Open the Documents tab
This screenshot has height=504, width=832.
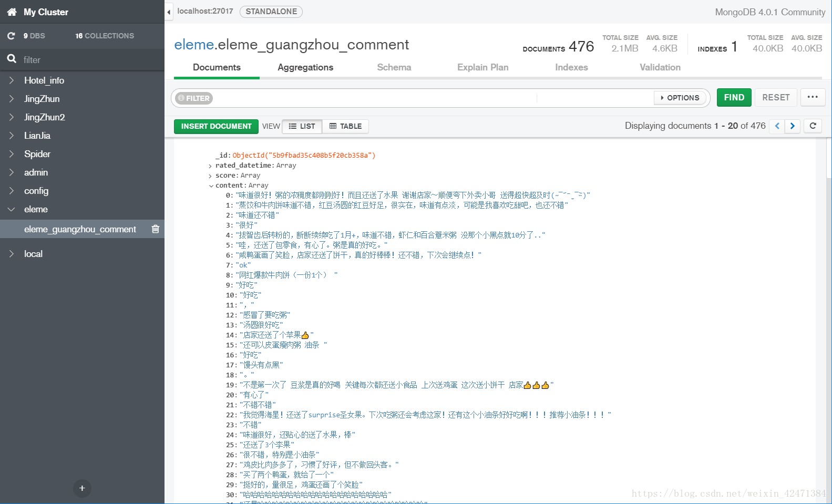coord(217,67)
